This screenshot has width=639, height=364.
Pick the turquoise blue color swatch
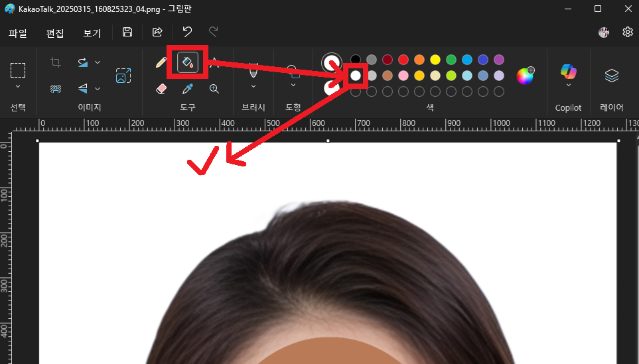coord(467,60)
